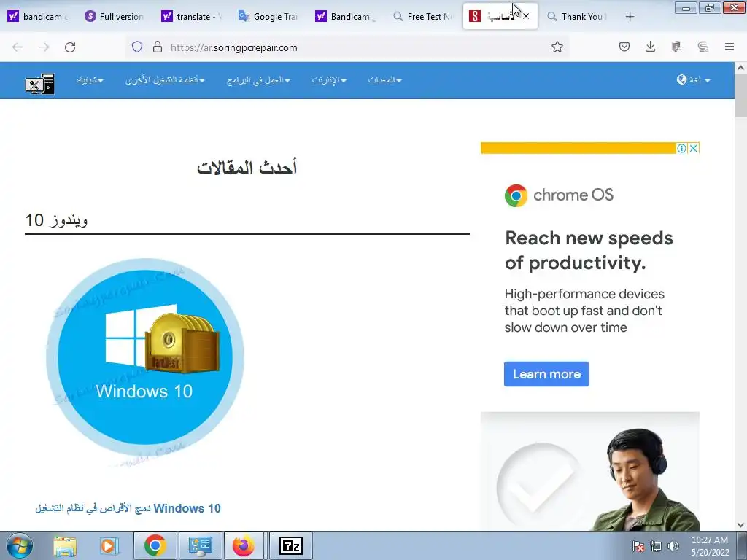Click the 'Reach new speeds of productivity' headline
The image size is (747, 560).
[589, 250]
